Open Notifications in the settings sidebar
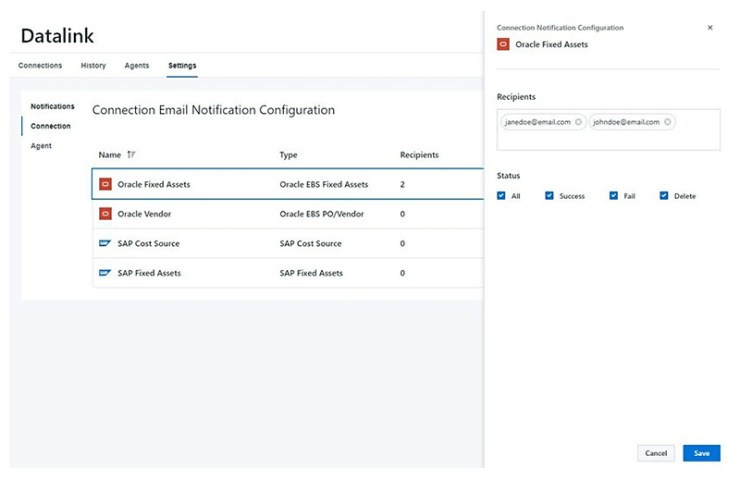The height and width of the screenshot is (481, 740). click(52, 106)
